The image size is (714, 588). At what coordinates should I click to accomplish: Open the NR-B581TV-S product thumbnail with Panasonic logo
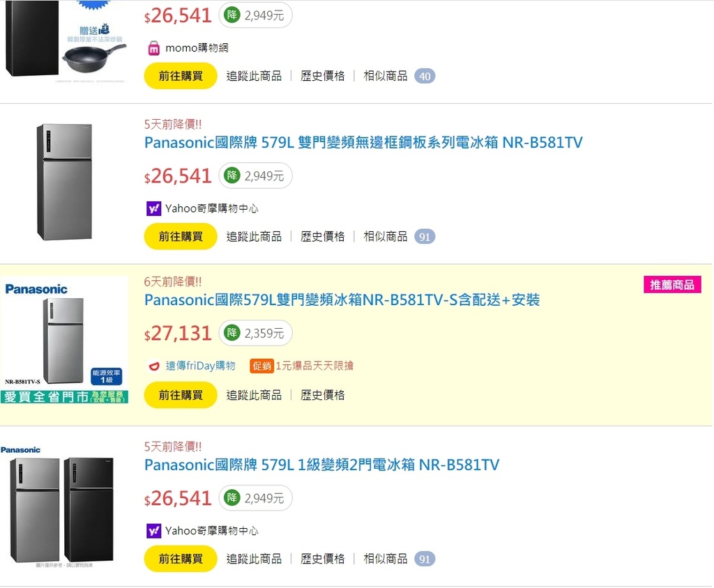click(x=64, y=341)
